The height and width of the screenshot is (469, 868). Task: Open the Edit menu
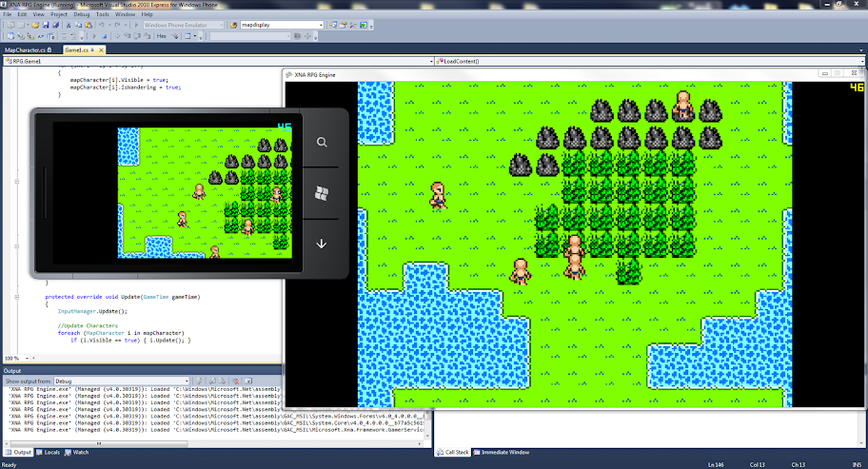[22, 14]
